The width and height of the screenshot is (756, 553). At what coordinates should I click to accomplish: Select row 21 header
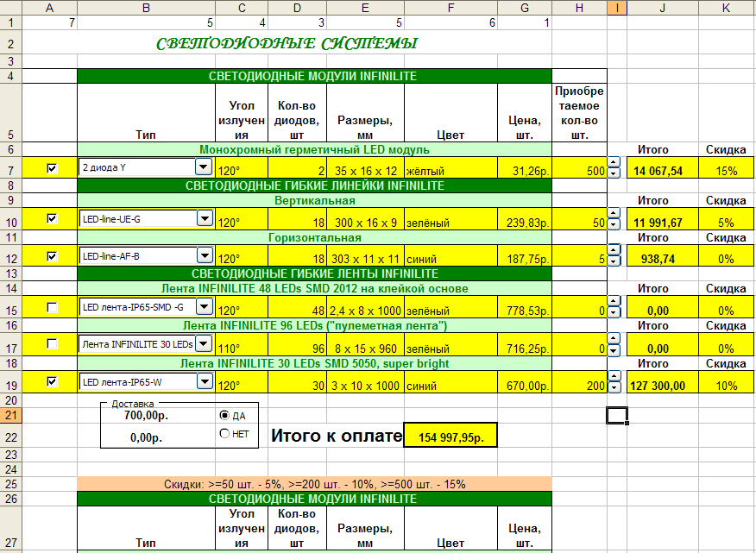point(10,415)
